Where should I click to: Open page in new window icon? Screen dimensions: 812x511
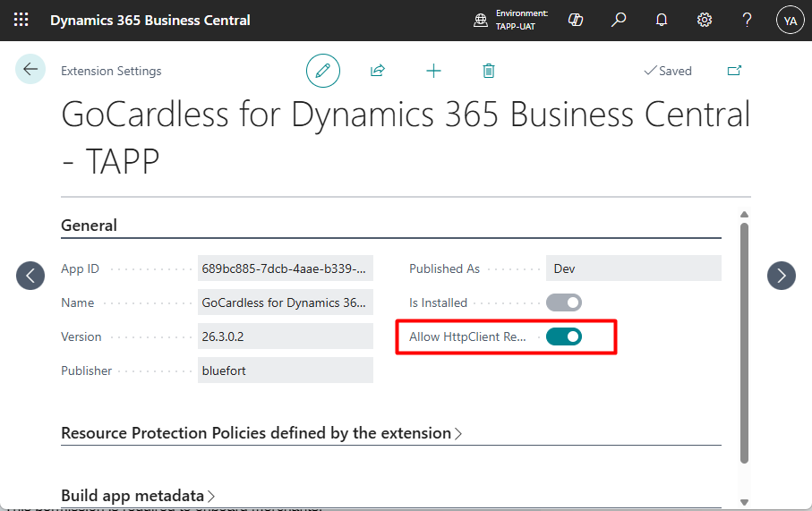pyautogui.click(x=734, y=71)
